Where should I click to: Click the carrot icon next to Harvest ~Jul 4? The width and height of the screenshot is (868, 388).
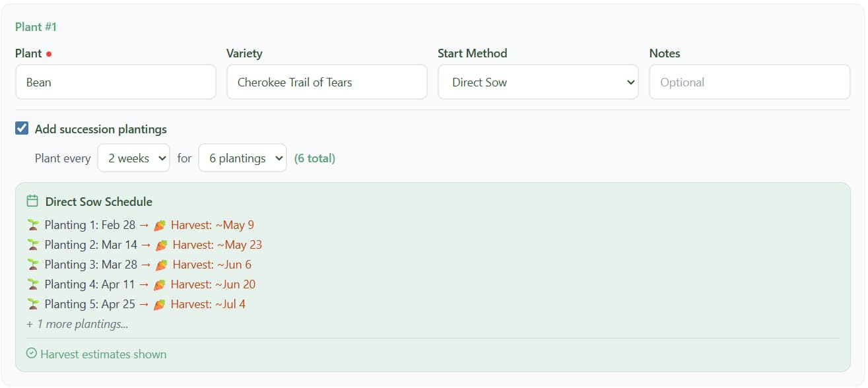click(158, 304)
